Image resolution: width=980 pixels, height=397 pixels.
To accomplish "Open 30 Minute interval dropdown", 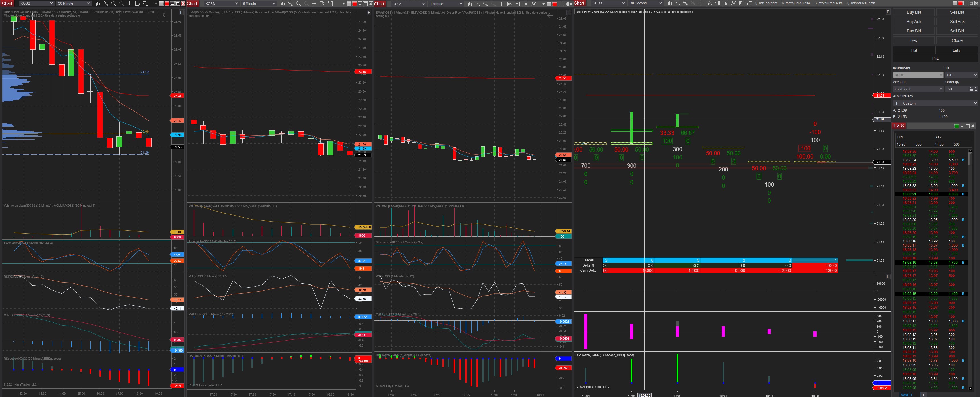I will [74, 3].
